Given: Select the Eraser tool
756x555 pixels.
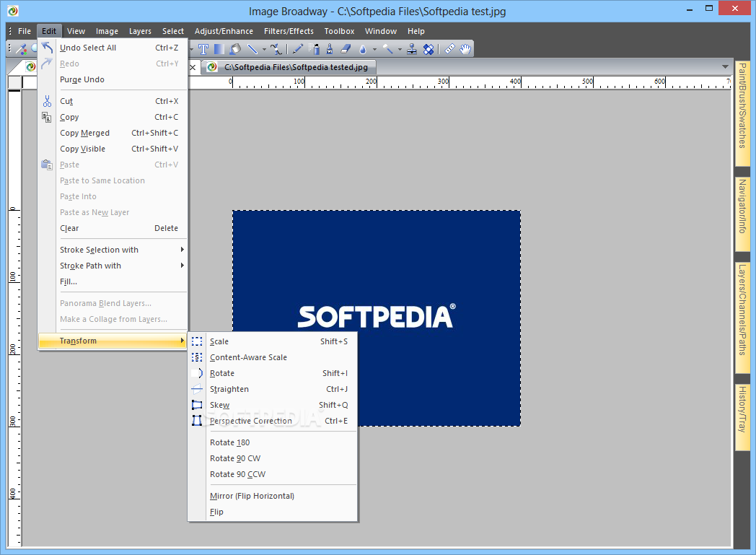Looking at the screenshot, I should (346, 48).
